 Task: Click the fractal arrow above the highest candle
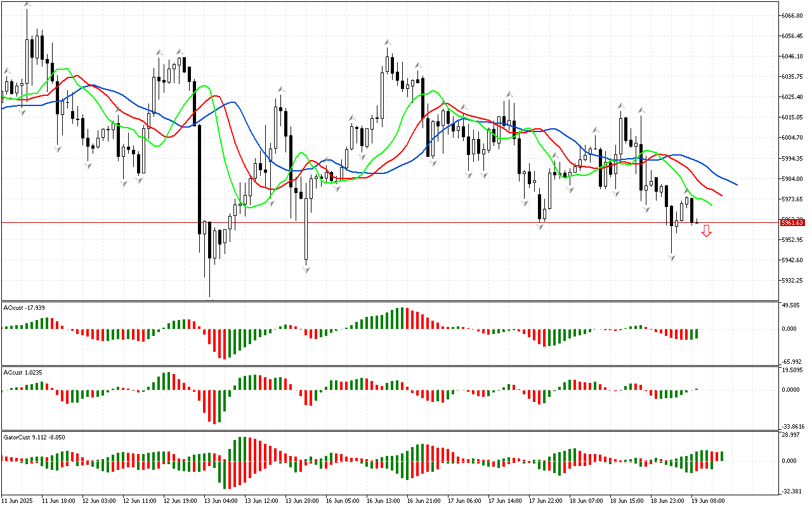[x=27, y=4]
